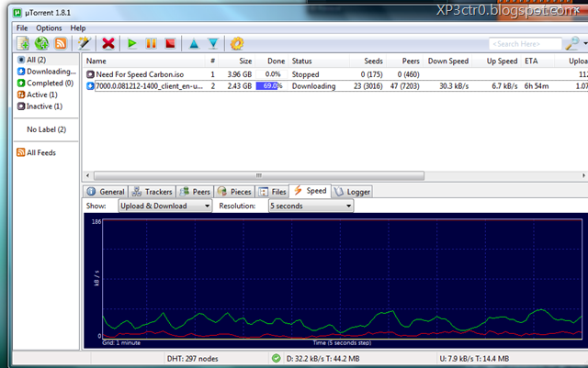Viewport: 588px width, 368px height.
Task: Select No Label (2) in sidebar
Action: point(46,129)
